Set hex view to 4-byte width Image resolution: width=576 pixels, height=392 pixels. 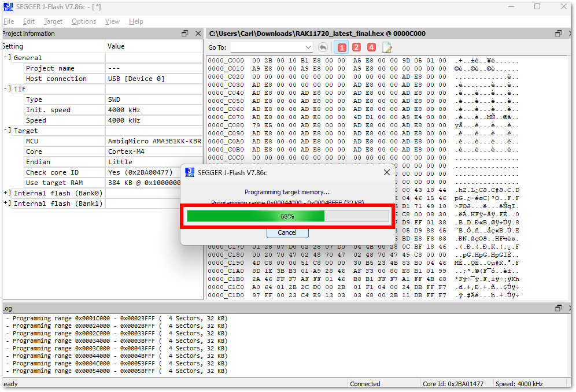point(371,47)
